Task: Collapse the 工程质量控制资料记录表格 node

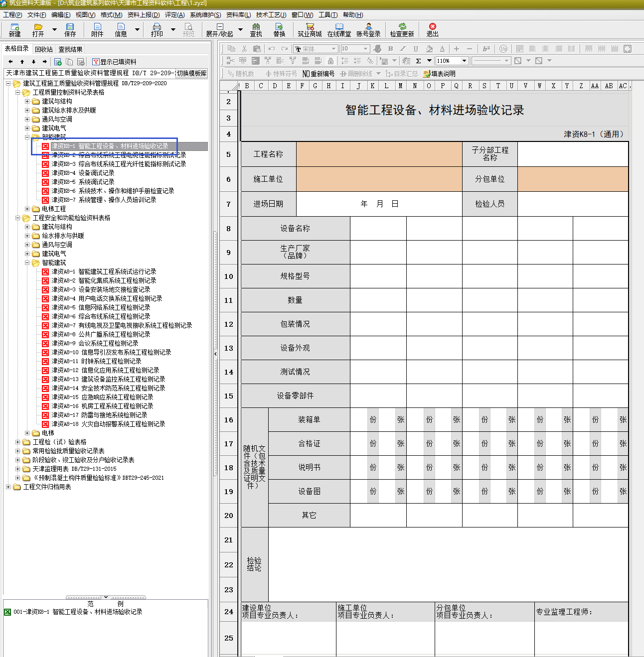Action: pyautogui.click(x=18, y=92)
